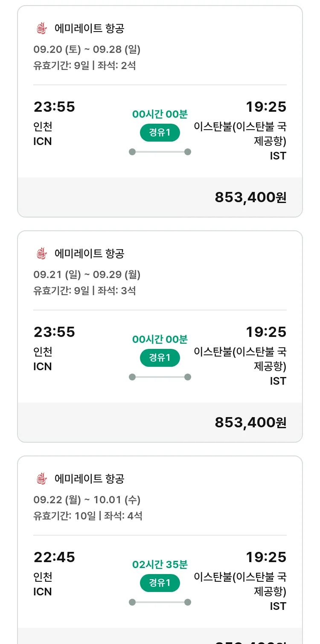Click 유효기간: 9일 | 좌석: 2석 info

coord(84,66)
